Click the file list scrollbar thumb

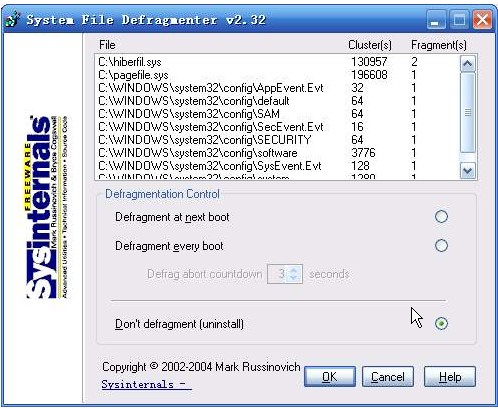pyautogui.click(x=467, y=113)
